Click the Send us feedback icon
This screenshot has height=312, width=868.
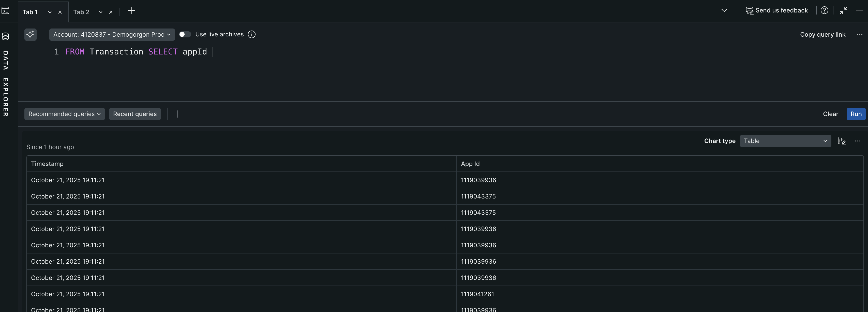(750, 10)
